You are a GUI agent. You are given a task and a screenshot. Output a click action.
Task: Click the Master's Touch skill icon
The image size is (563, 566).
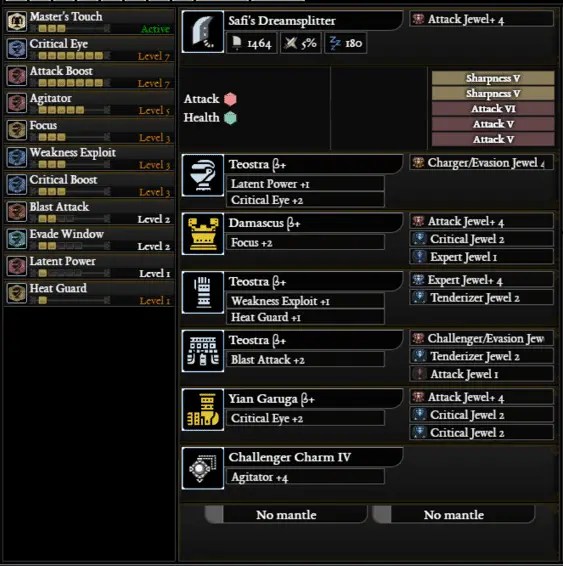point(17,21)
